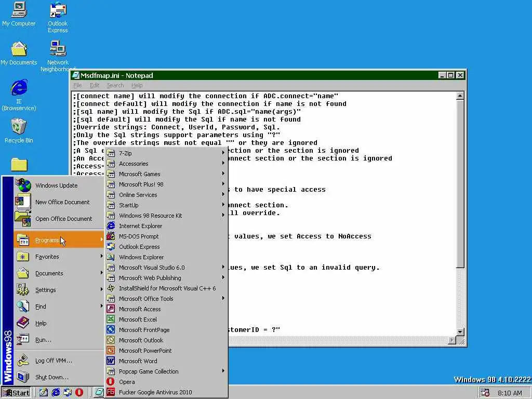Open Recycle Bin desktop icon
The height and width of the screenshot is (399, 532).
click(x=19, y=131)
